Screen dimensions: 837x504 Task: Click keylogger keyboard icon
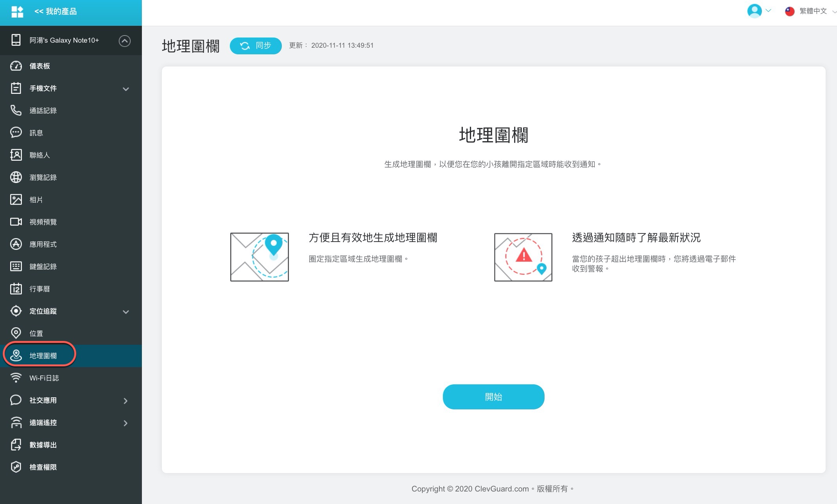(16, 266)
